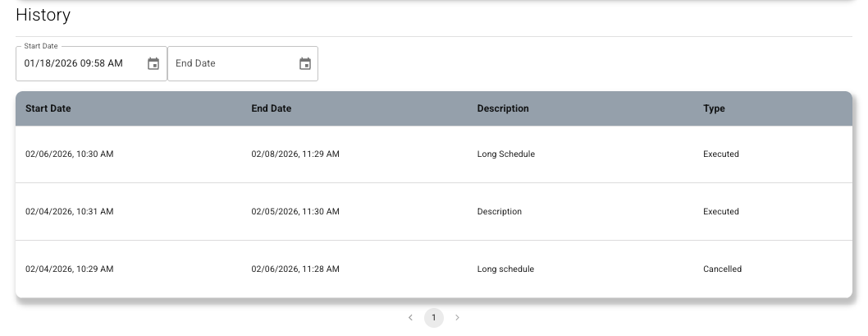The width and height of the screenshot is (868, 336).
Task: Click the Start Date column header
Action: pyautogui.click(x=48, y=108)
